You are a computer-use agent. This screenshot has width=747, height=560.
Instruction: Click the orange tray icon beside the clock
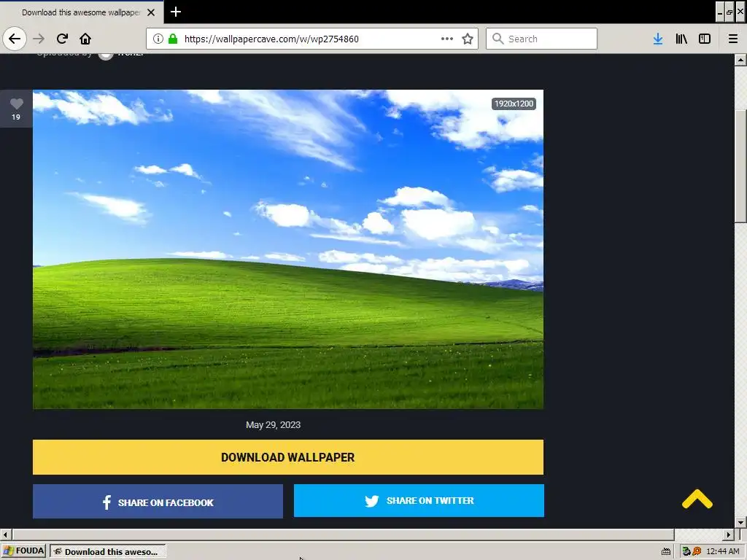(x=697, y=551)
